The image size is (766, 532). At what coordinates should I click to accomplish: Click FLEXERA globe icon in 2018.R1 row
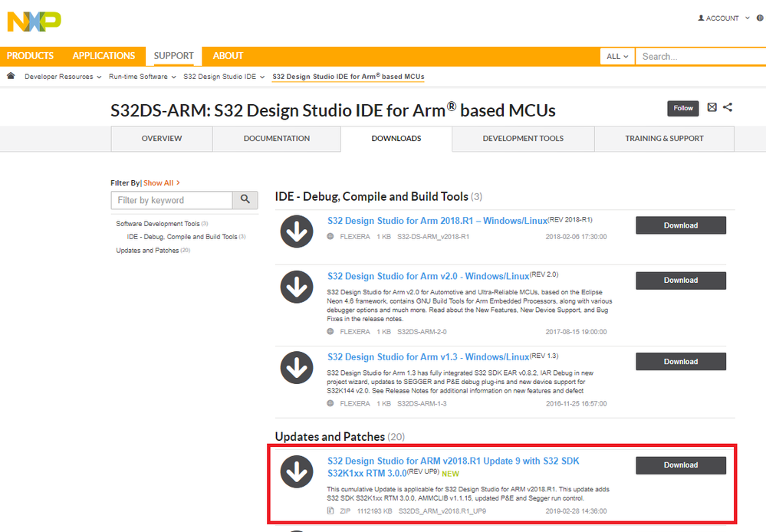pos(330,236)
